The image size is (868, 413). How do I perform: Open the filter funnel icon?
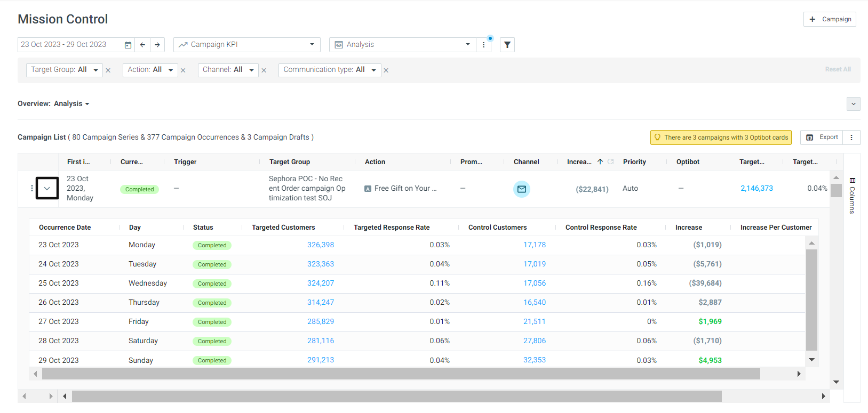tap(507, 45)
